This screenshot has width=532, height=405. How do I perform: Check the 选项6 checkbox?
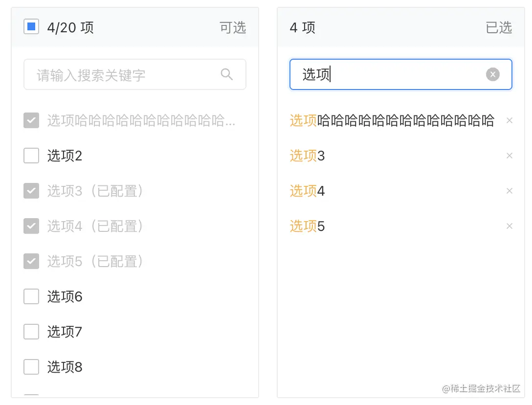pos(31,296)
